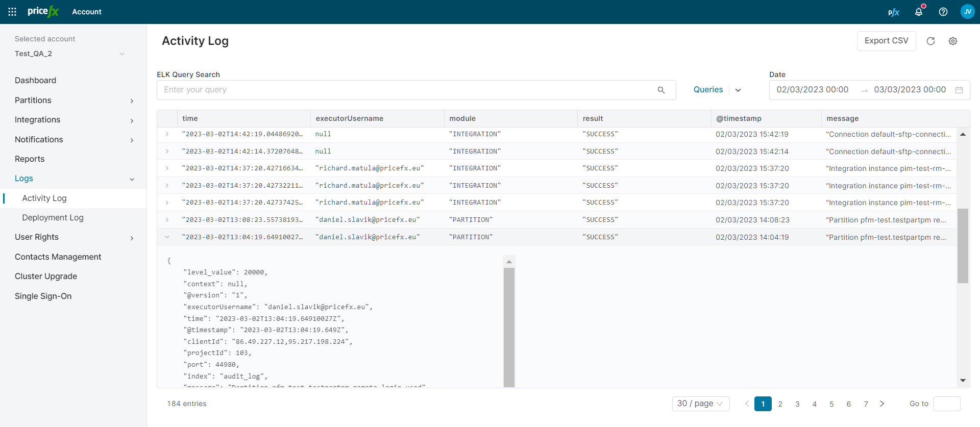Select Dashboard in the sidebar

point(35,80)
